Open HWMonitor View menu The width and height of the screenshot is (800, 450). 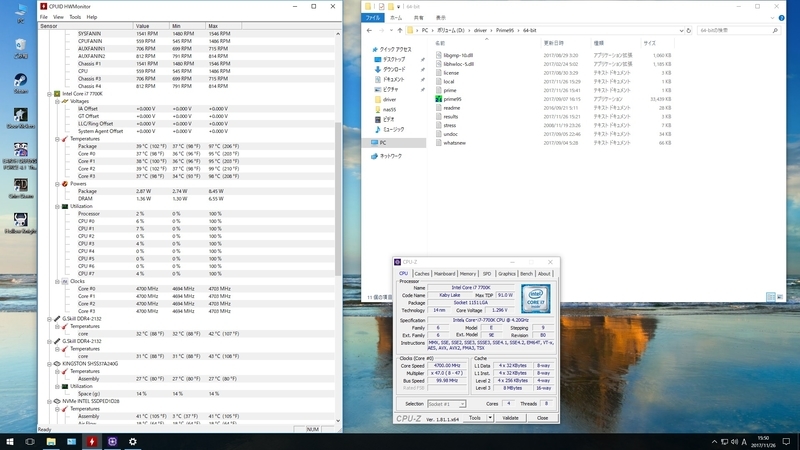(x=59, y=17)
